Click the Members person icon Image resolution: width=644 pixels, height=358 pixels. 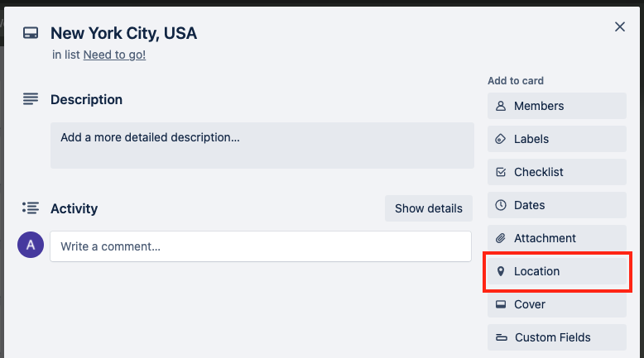(x=501, y=106)
